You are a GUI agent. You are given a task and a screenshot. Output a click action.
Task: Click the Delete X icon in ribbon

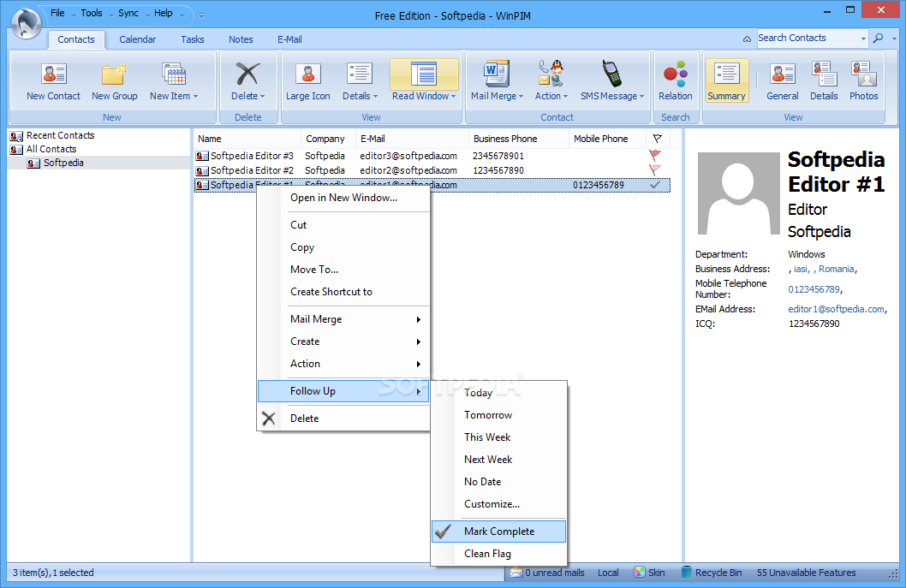(247, 74)
